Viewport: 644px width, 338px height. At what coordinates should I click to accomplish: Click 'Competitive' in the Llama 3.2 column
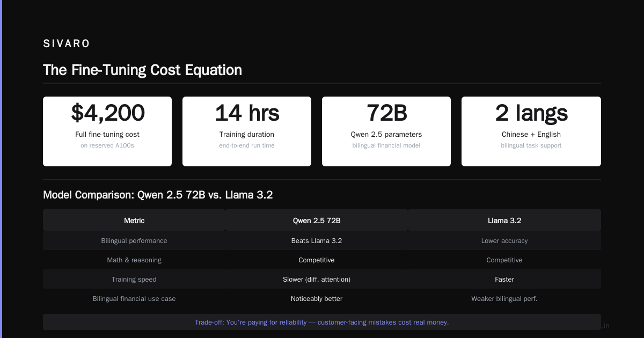pyautogui.click(x=504, y=260)
